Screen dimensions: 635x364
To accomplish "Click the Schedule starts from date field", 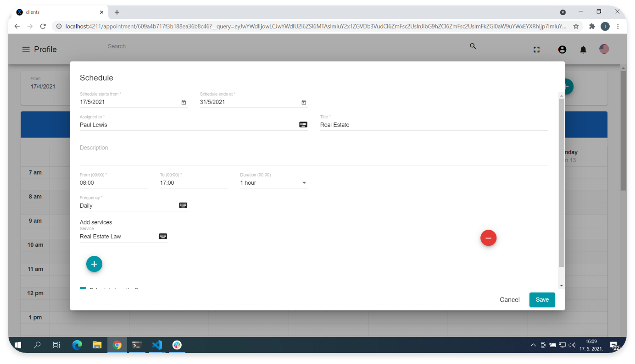I will coord(134,102).
